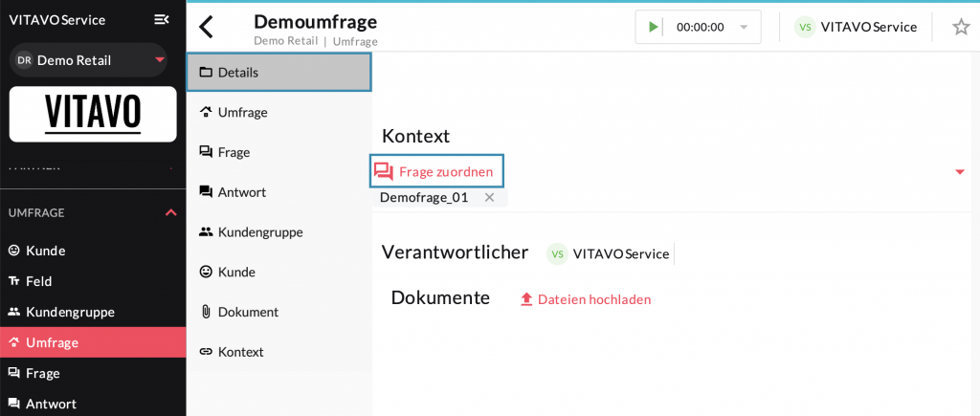Open the Details tab

(x=278, y=72)
